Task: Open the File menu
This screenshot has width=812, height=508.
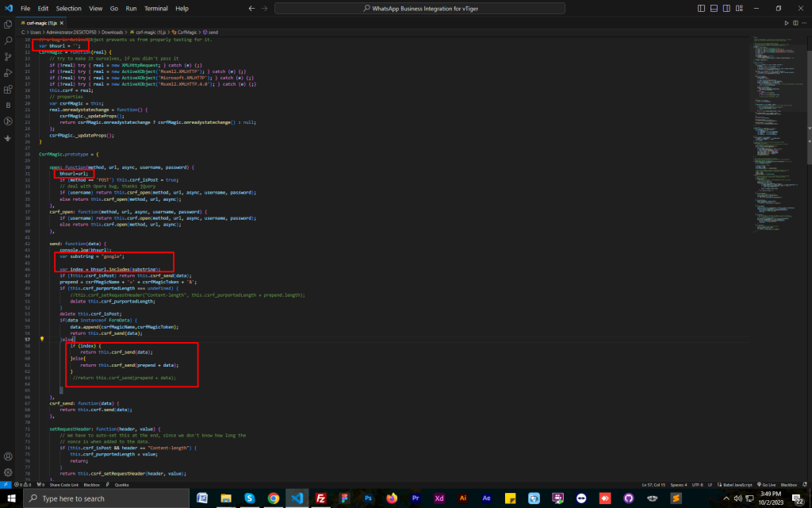Action: [x=25, y=8]
